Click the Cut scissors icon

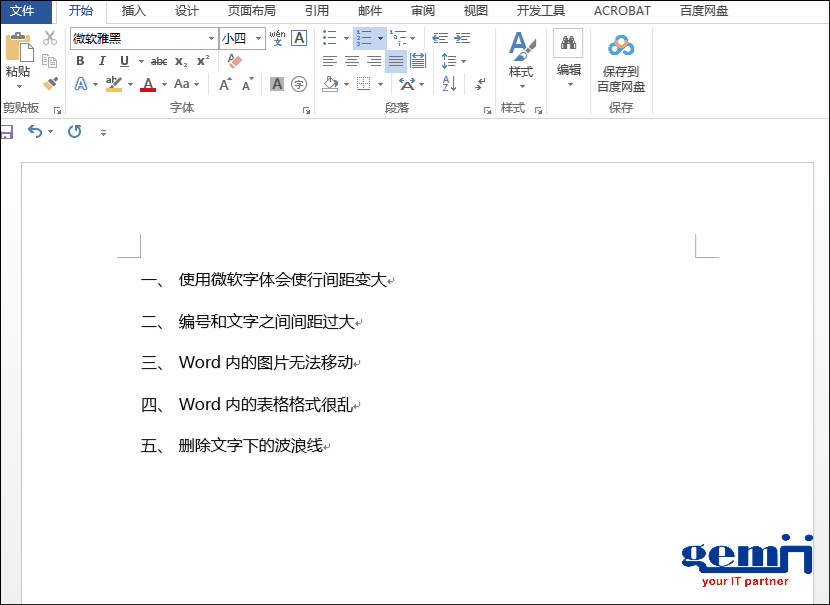[x=50, y=38]
